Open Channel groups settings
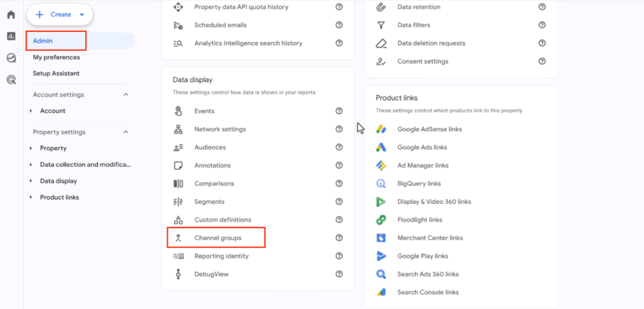Viewport: 644px width, 309px height. (218, 238)
